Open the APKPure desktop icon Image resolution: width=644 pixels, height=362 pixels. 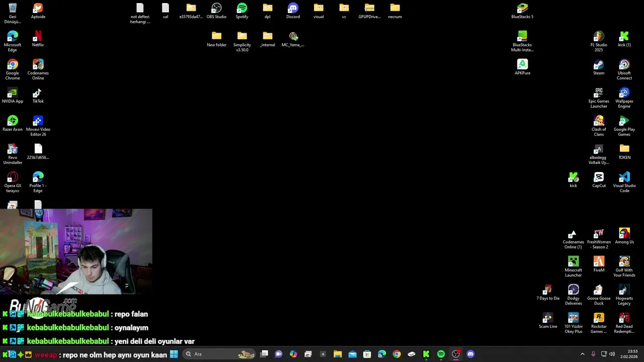coord(522,67)
